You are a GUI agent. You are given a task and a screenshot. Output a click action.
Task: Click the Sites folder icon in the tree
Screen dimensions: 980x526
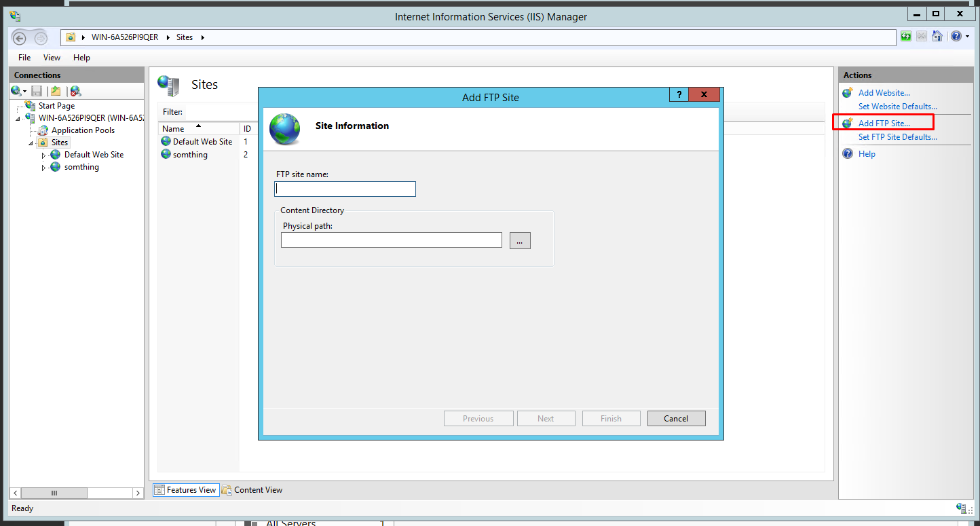[x=43, y=142]
